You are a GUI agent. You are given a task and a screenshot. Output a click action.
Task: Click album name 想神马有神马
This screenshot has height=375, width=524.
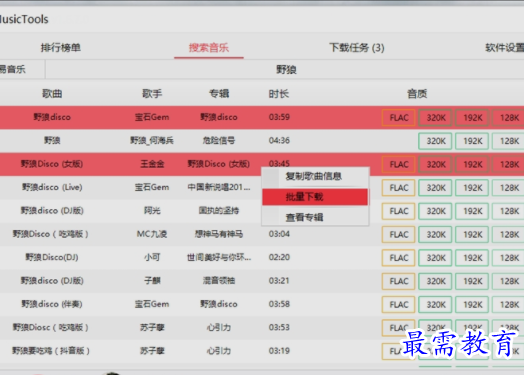pos(219,234)
